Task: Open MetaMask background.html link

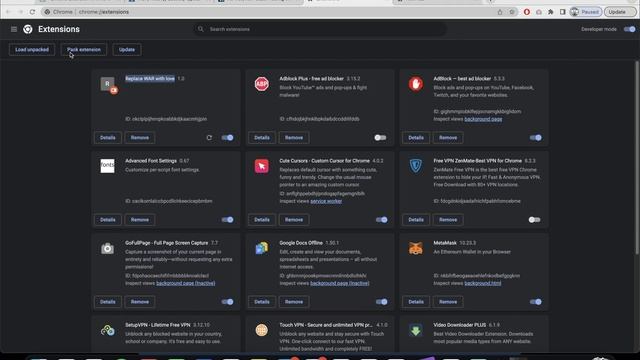Action: point(483,283)
